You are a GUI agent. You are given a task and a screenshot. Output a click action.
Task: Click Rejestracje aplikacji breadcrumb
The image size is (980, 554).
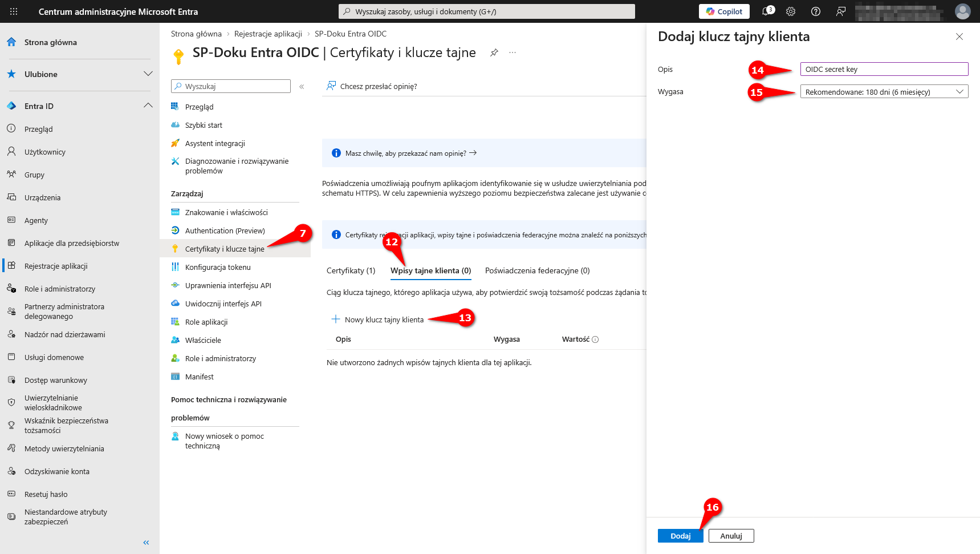pyautogui.click(x=268, y=34)
